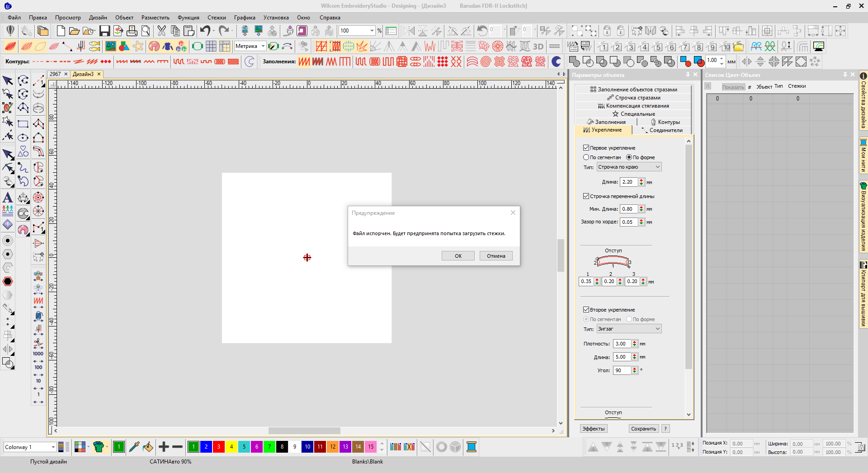Click the Длина 2.20 input field
The width and height of the screenshot is (868, 473).
(x=628, y=182)
